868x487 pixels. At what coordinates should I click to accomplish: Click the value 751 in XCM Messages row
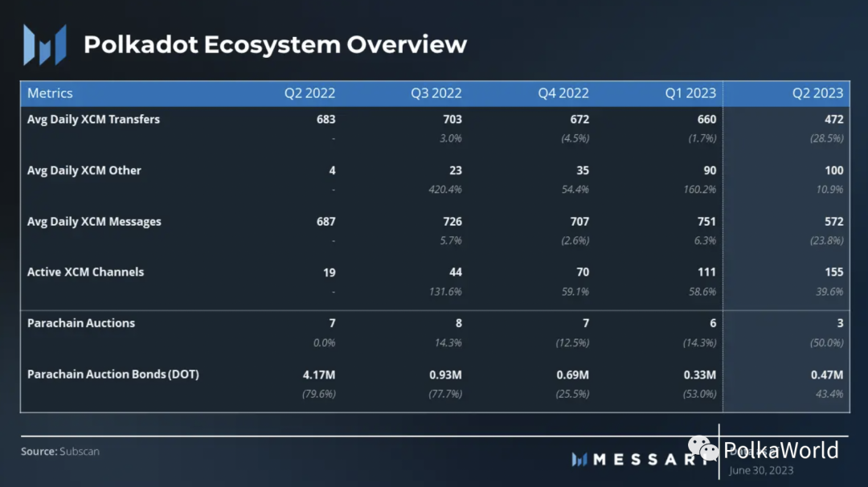(x=706, y=221)
